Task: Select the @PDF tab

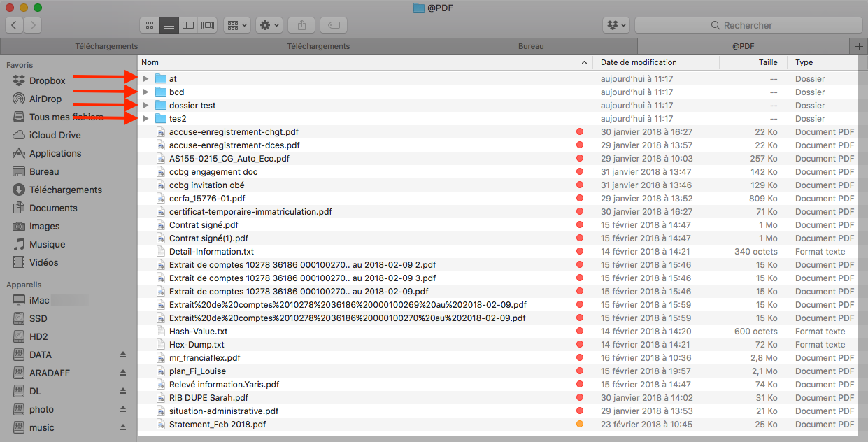Action: click(x=743, y=46)
